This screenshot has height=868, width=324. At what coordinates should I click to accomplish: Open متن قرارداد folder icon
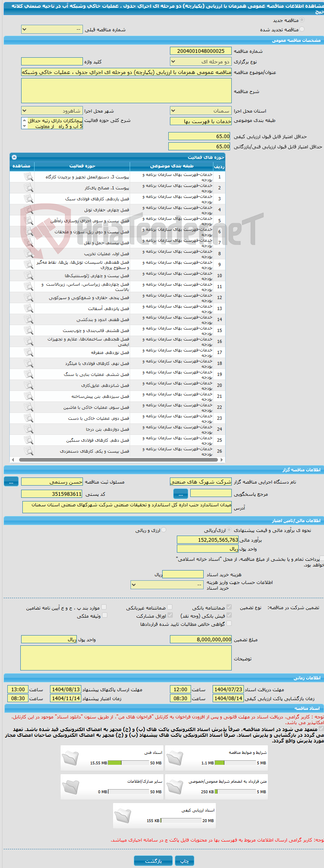click(x=175, y=787)
